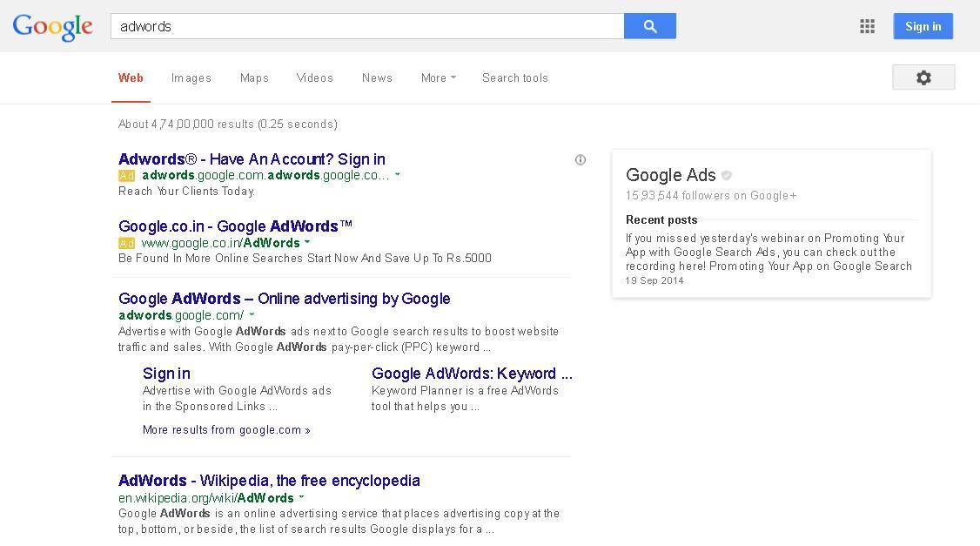Screen dimensions: 980x546
Task: Click the ad info icon beside first result
Action: (x=580, y=159)
